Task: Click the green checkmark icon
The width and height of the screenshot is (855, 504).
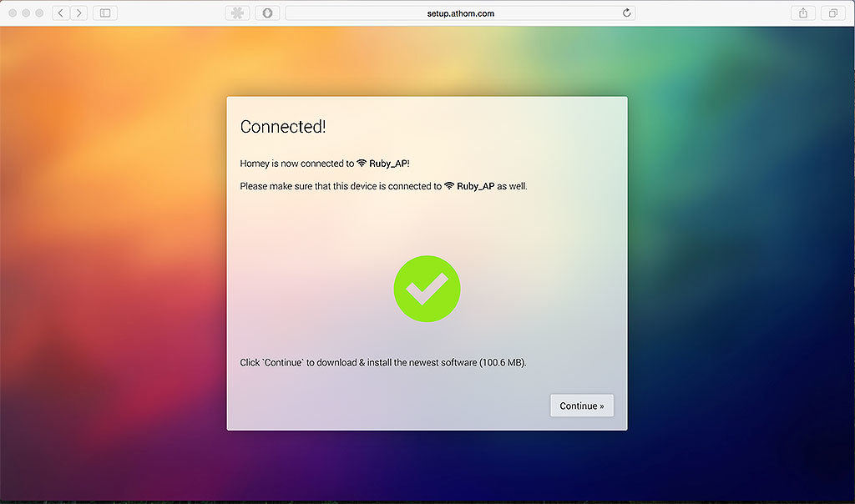Action: [x=427, y=289]
